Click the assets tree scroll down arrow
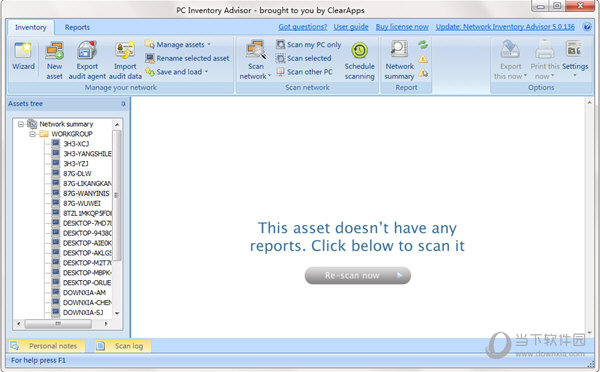The width and height of the screenshot is (600, 372). [x=117, y=313]
